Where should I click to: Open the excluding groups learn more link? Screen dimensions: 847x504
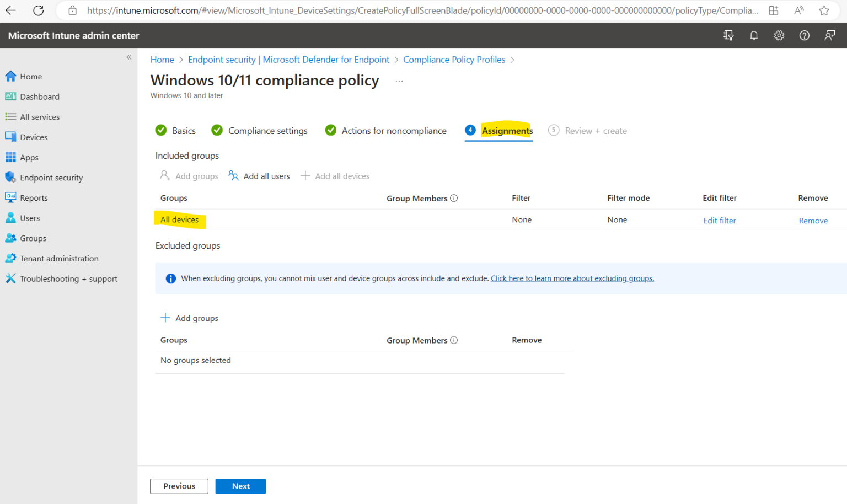tap(572, 278)
